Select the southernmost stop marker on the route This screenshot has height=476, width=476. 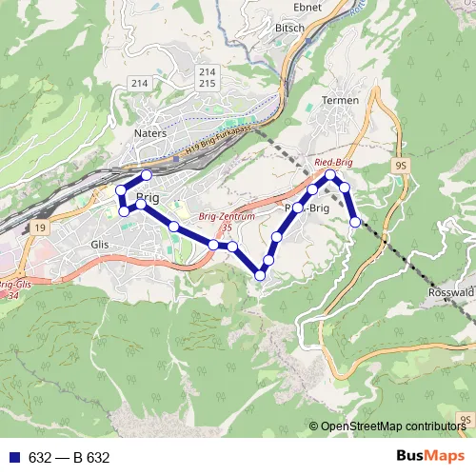click(260, 275)
